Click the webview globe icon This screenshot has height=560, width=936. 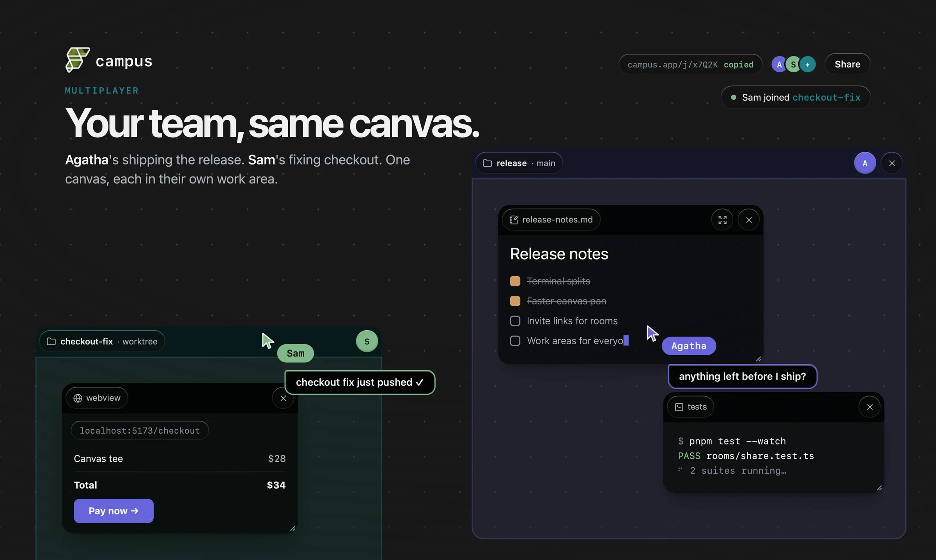click(78, 398)
